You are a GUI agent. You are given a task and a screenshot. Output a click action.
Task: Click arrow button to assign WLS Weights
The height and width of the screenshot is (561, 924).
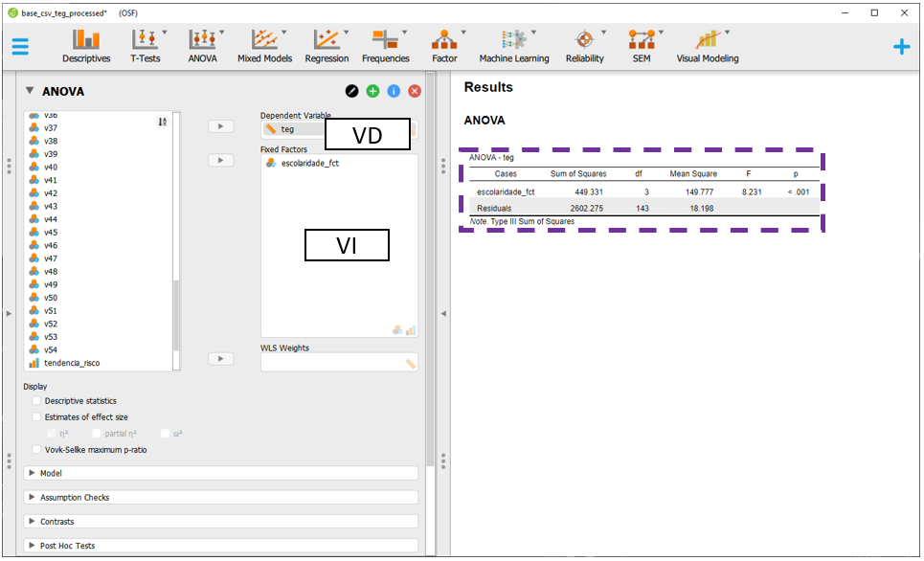[x=220, y=358]
